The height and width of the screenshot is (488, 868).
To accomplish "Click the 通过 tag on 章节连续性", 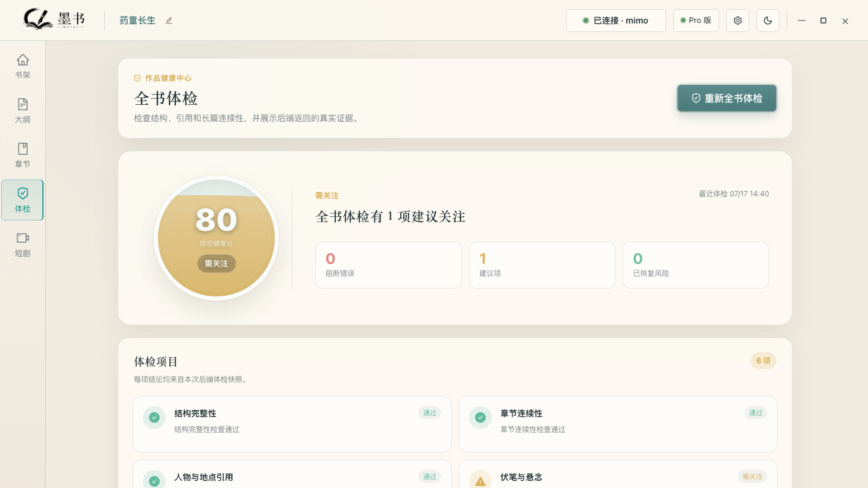I will tap(756, 413).
